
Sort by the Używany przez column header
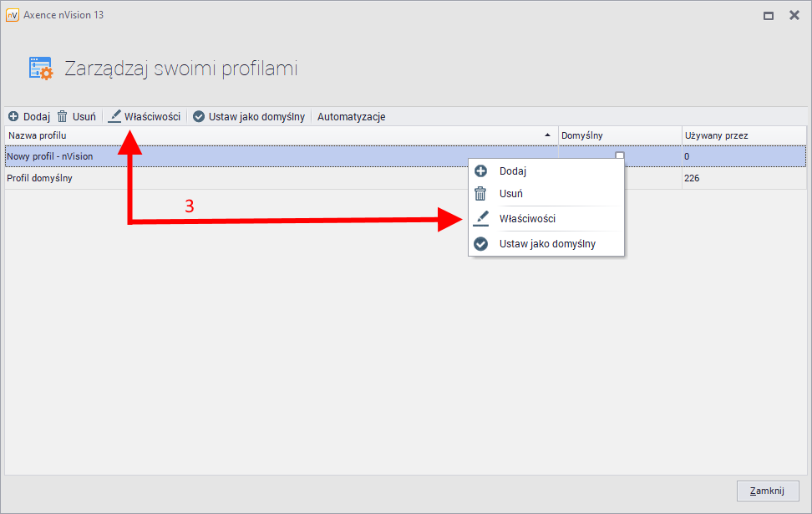pos(743,135)
